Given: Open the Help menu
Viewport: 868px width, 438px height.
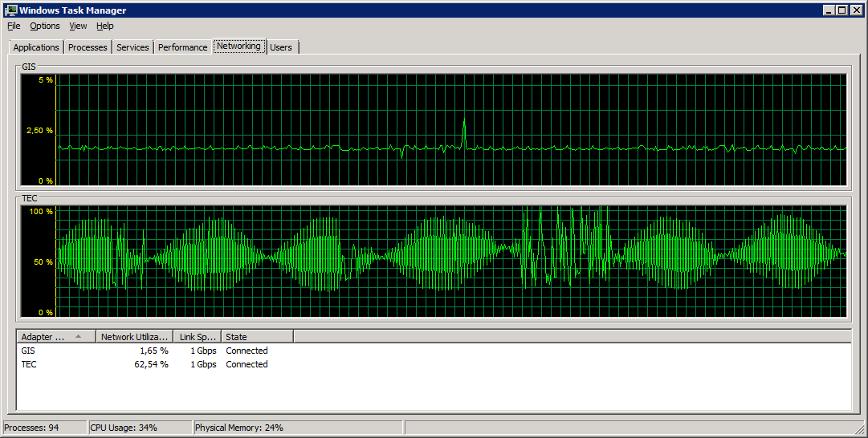Looking at the screenshot, I should [x=105, y=26].
